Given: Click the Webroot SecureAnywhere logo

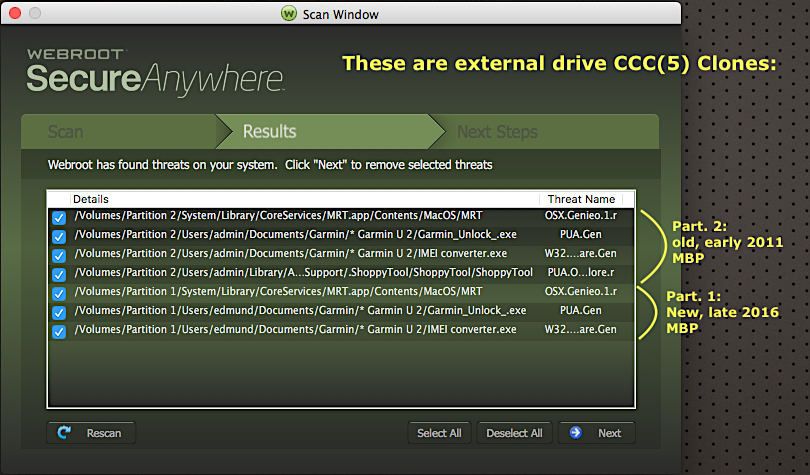Looking at the screenshot, I should 155,68.
